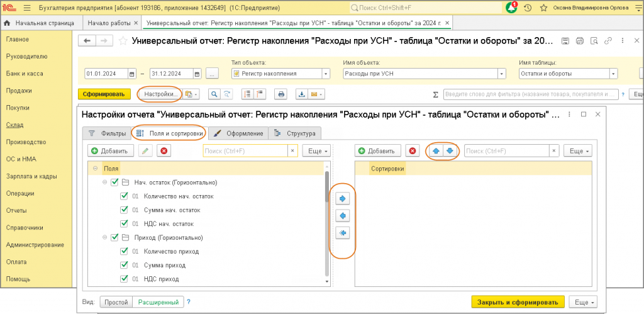Viewport: 644px width, 314px height.
Task: Open the 1C main menu hamburger icon
Action: point(27,8)
